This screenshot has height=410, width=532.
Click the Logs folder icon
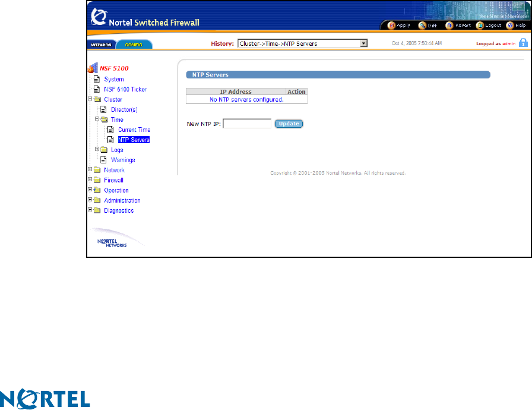pos(104,150)
